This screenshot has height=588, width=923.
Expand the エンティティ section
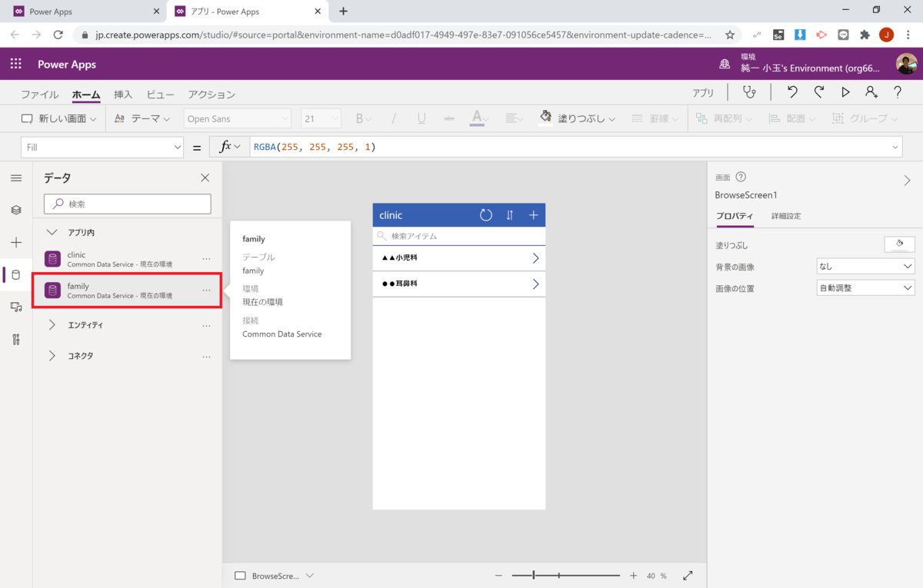pyautogui.click(x=52, y=325)
